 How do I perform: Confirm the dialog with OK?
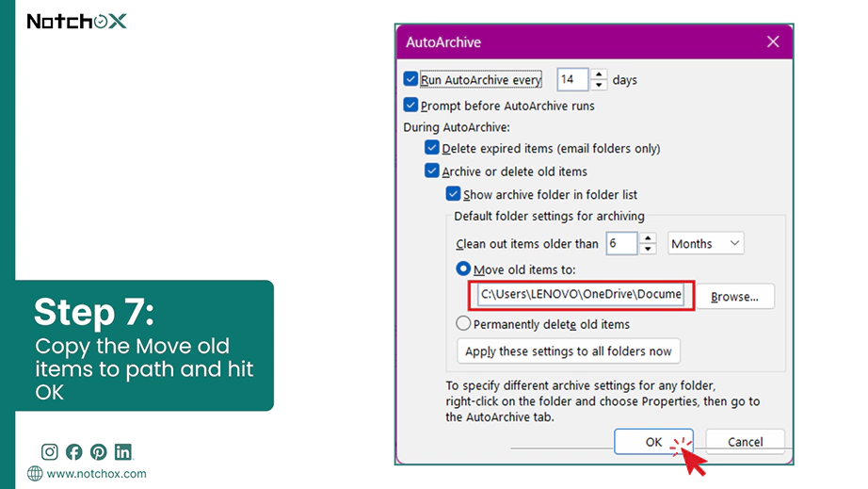click(653, 441)
